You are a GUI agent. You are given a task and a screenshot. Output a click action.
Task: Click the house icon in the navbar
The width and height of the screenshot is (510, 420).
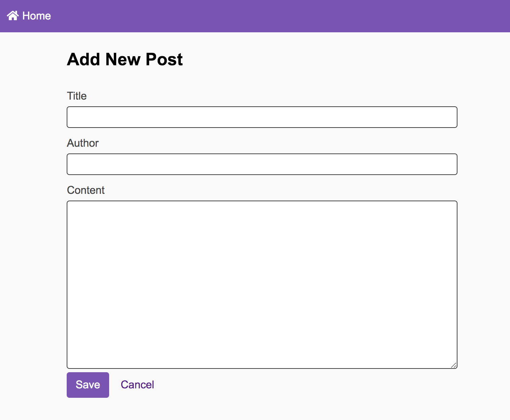pos(13,16)
